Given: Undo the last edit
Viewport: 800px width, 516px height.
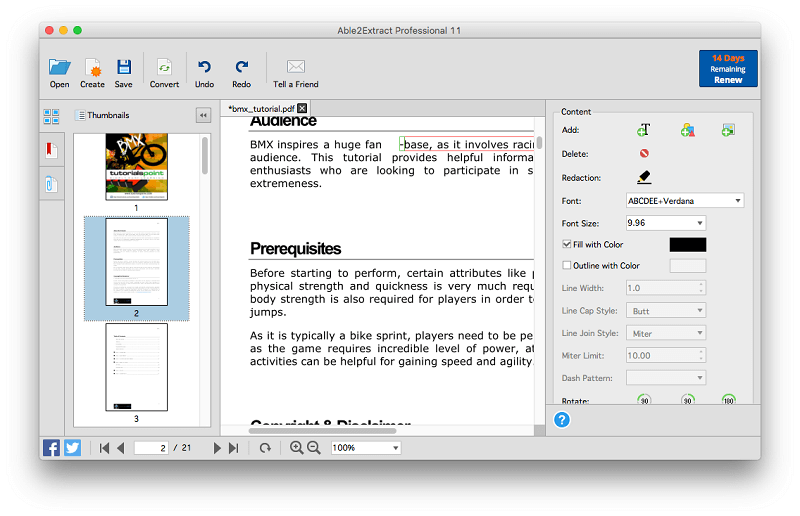Looking at the screenshot, I should [x=204, y=67].
